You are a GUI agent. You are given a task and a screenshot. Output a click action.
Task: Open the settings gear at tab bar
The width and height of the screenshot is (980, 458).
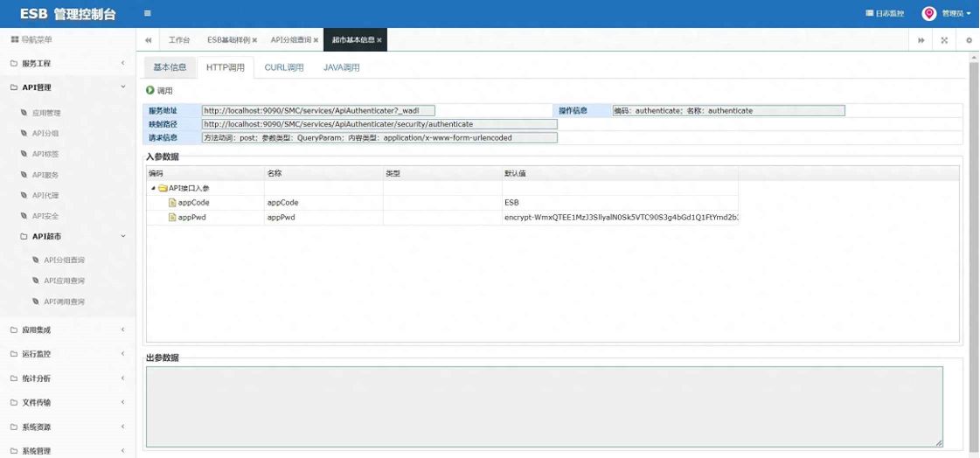pos(970,40)
